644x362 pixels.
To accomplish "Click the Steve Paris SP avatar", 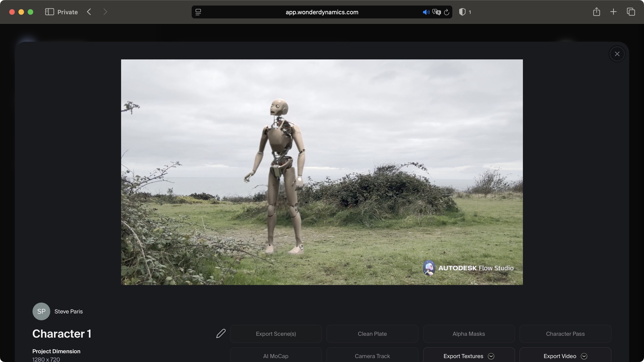I will pos(41,311).
